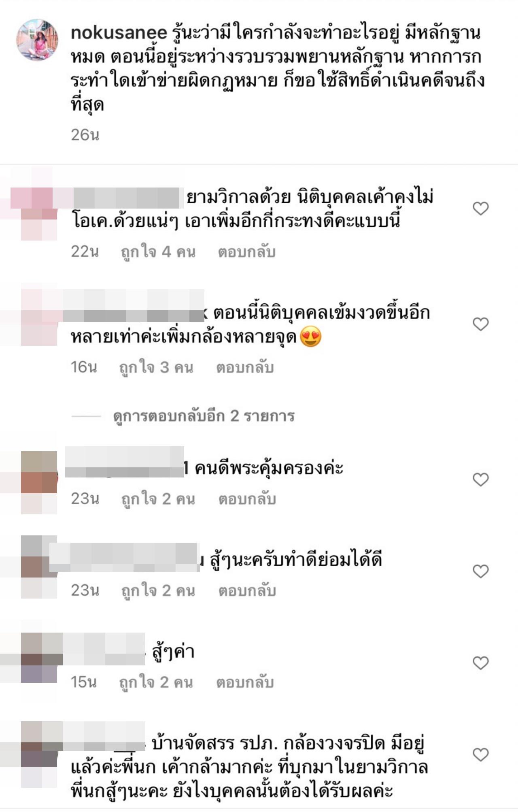The height and width of the screenshot is (812, 518).
Task: Open nokusanee profile picture
Action: click(37, 40)
